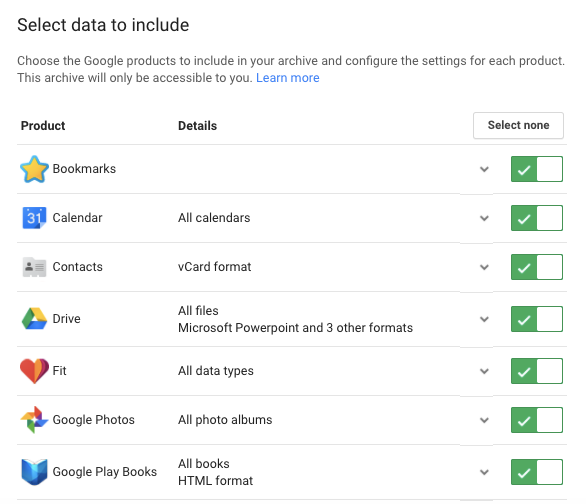Click the All files detail text
The width and height of the screenshot is (586, 504).
click(198, 310)
